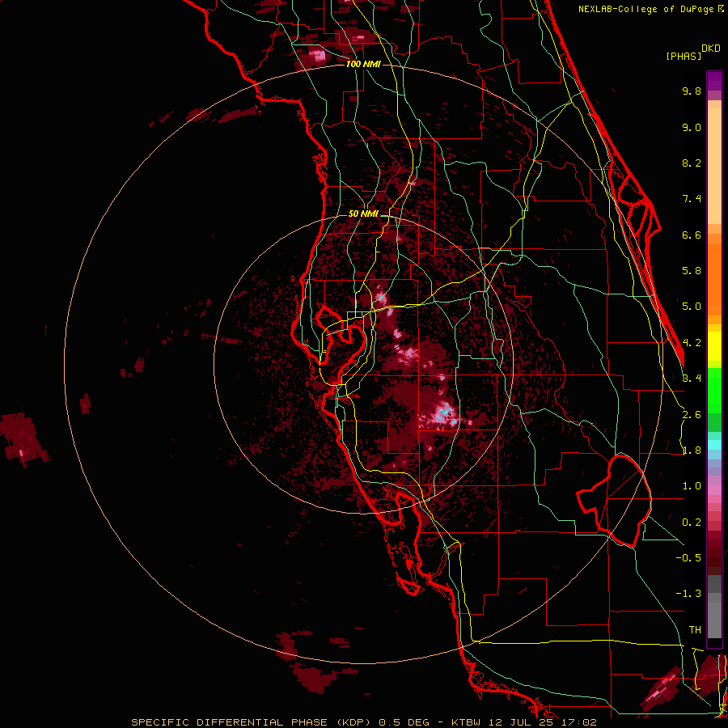This screenshot has height=728, width=728.
Task: Click the 8.2 scale value
Action: click(692, 163)
